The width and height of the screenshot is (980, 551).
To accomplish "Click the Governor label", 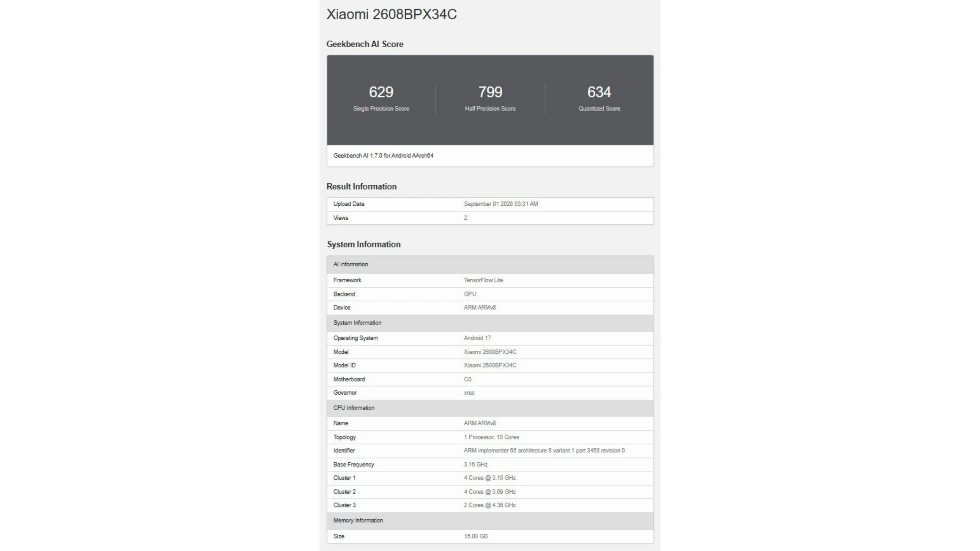I will 345,393.
